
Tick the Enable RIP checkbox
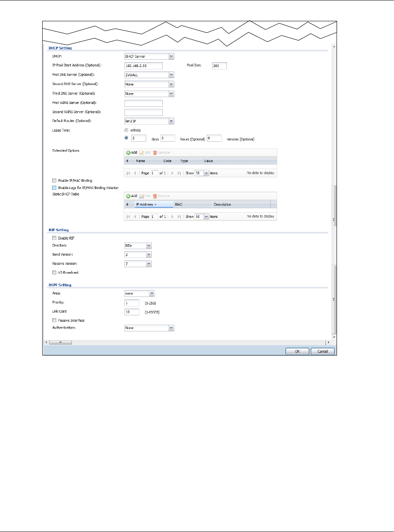(54, 238)
